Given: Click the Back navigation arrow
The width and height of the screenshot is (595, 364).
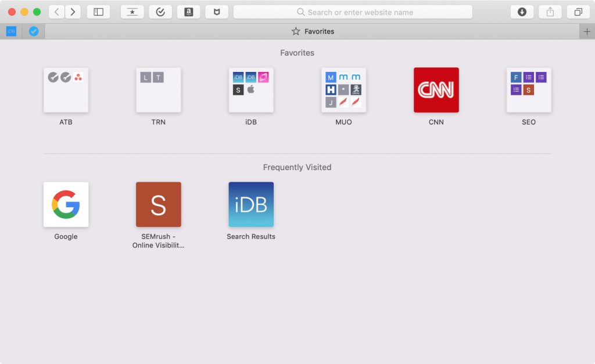Looking at the screenshot, I should coord(56,12).
